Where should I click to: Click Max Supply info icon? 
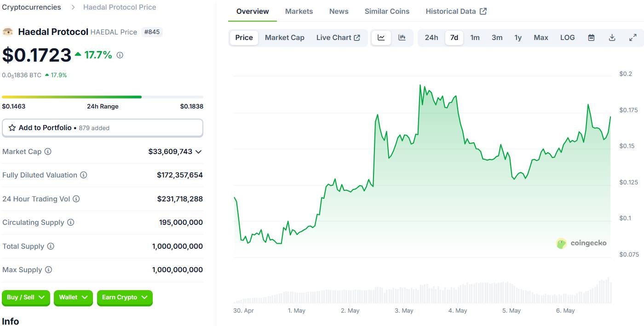(48, 270)
